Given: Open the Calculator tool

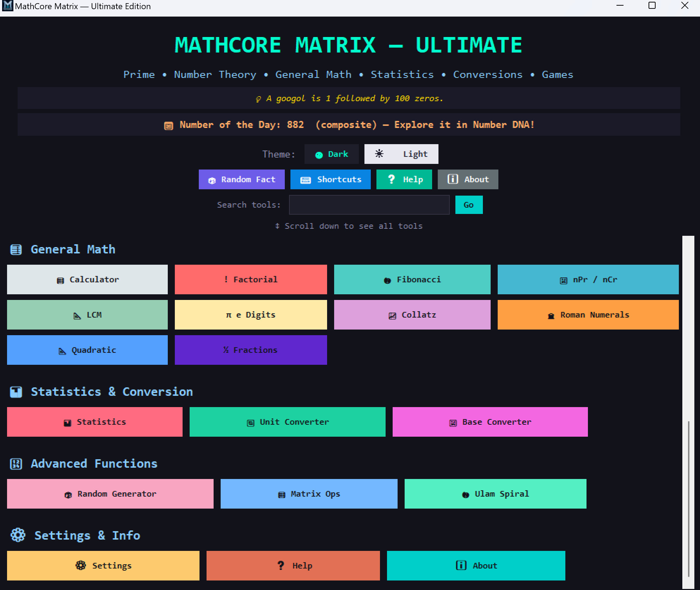Looking at the screenshot, I should pos(87,279).
